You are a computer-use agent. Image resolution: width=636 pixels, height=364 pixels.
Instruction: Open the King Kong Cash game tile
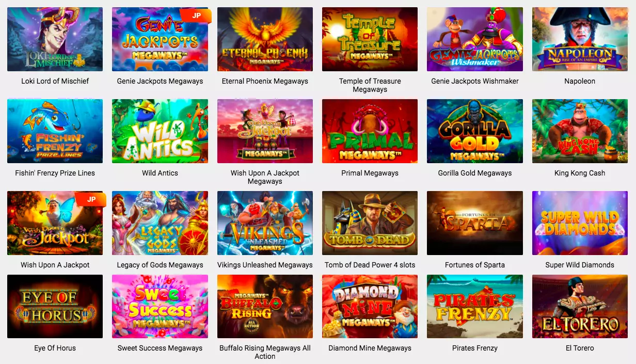click(580, 131)
